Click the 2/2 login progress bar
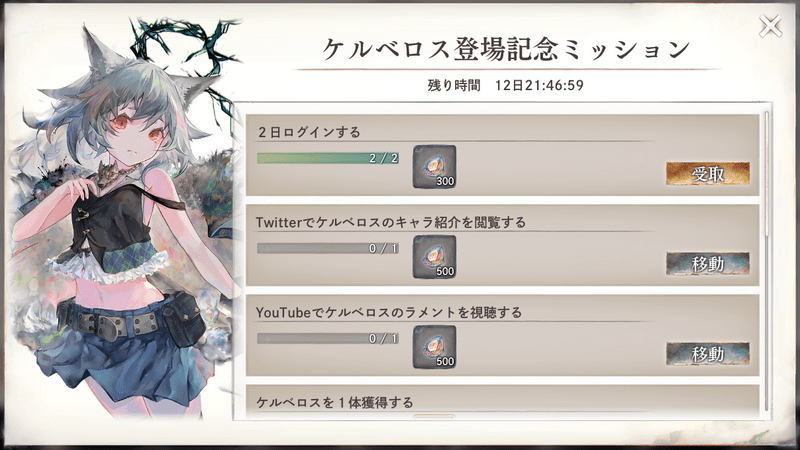Image resolution: width=800 pixels, height=450 pixels. pyautogui.click(x=328, y=158)
